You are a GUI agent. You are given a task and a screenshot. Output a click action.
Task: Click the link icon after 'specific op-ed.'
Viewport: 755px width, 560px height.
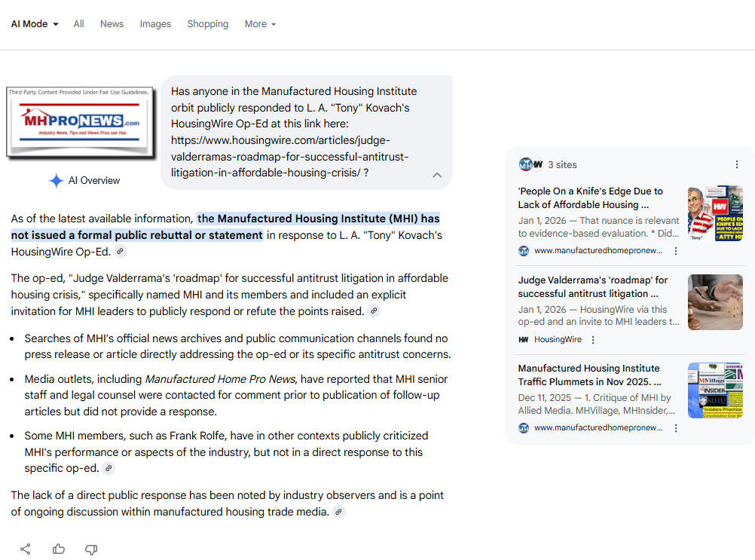(x=109, y=469)
